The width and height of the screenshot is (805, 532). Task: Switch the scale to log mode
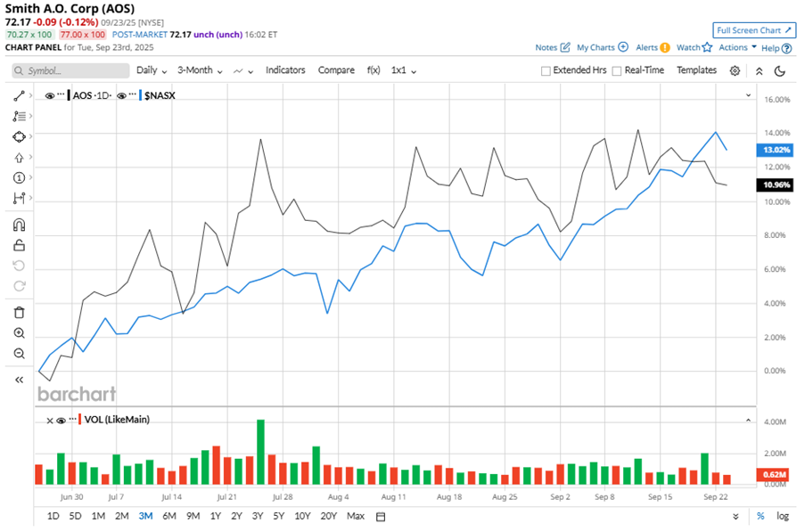(783, 516)
